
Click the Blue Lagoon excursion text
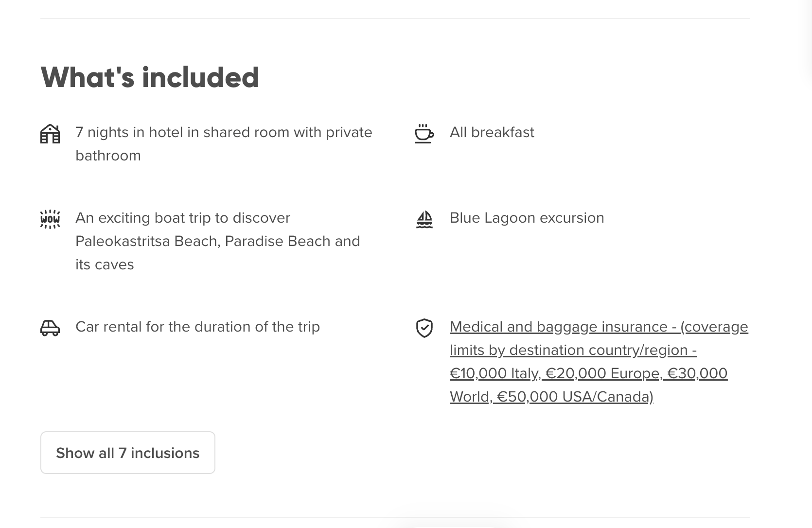527,218
